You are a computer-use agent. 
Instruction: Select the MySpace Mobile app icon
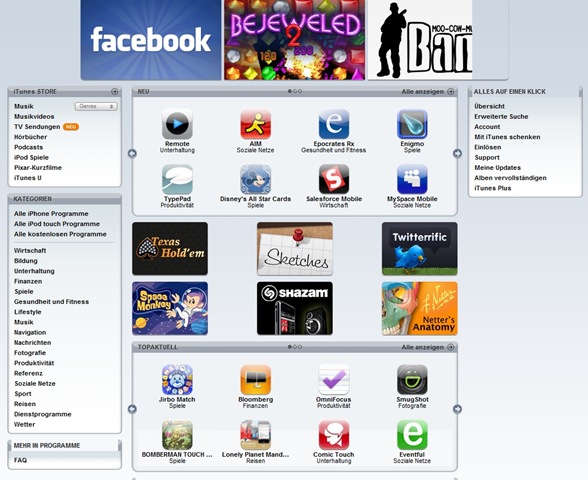coord(412,179)
